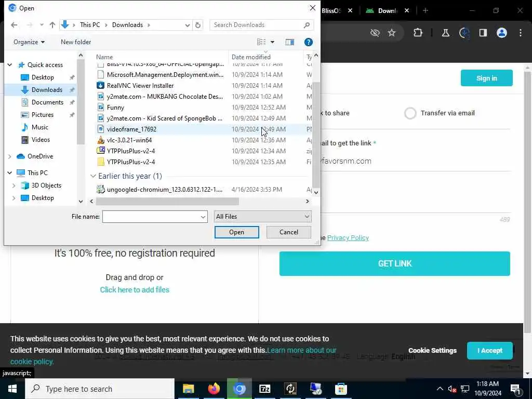Open the dialog's Help icon
This screenshot has height=399, width=532.
(x=309, y=42)
